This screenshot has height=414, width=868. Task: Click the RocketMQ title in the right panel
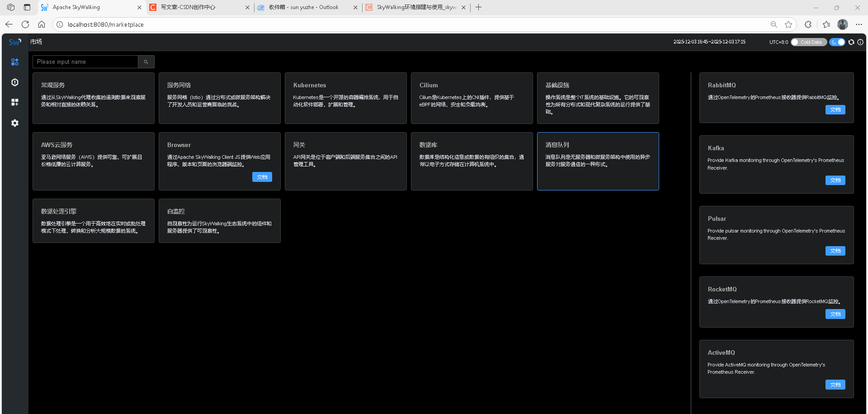coord(722,289)
